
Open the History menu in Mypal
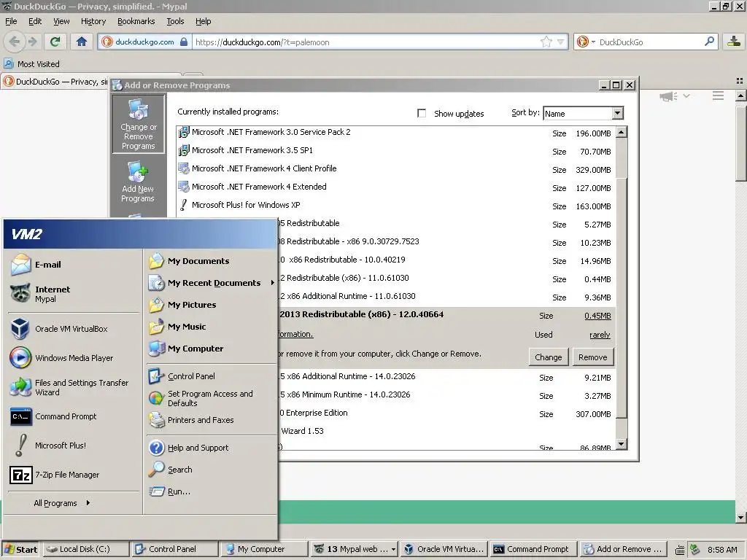pyautogui.click(x=93, y=21)
